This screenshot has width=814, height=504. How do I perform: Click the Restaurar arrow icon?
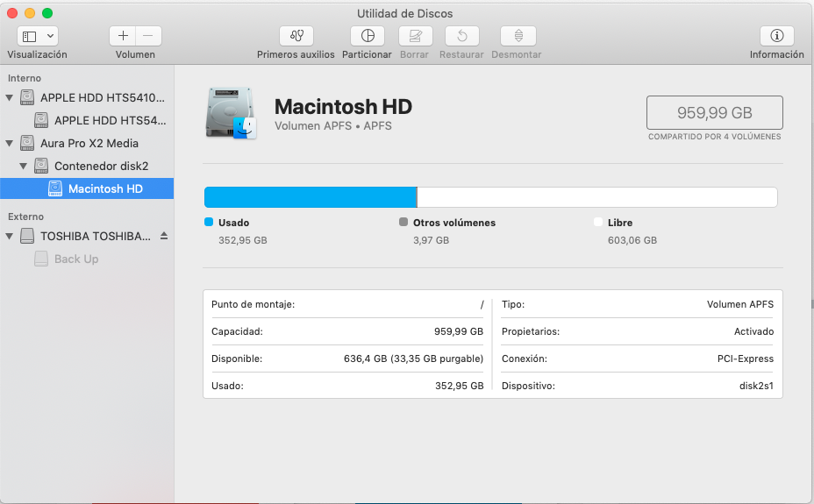click(462, 36)
